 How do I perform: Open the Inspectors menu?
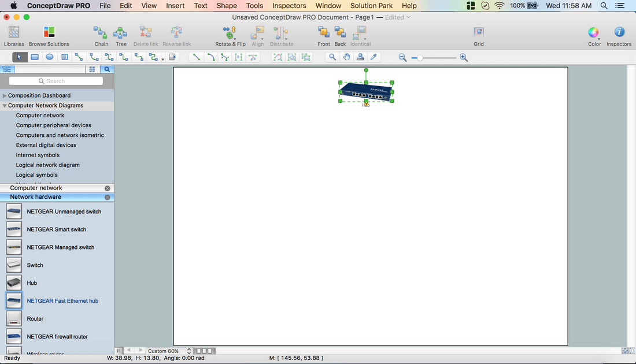289,6
